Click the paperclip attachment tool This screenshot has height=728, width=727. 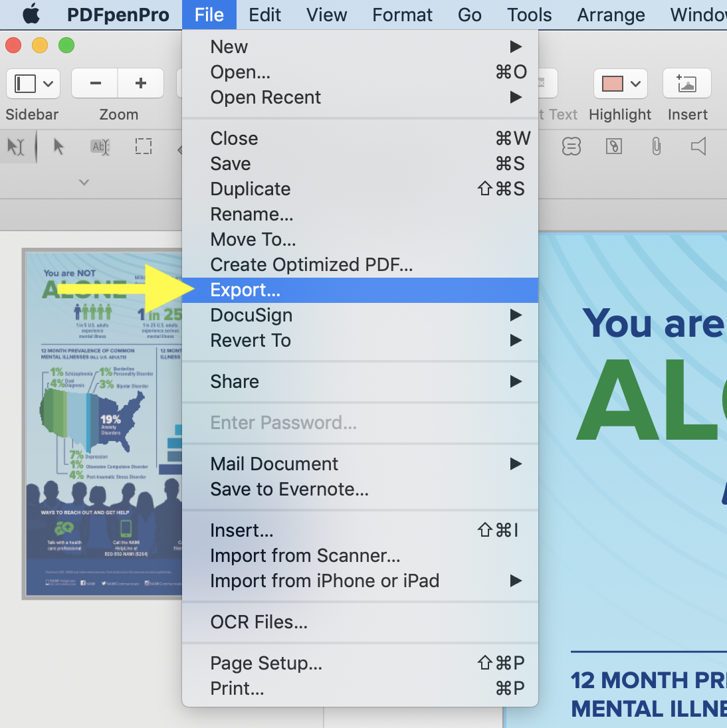coord(656,146)
